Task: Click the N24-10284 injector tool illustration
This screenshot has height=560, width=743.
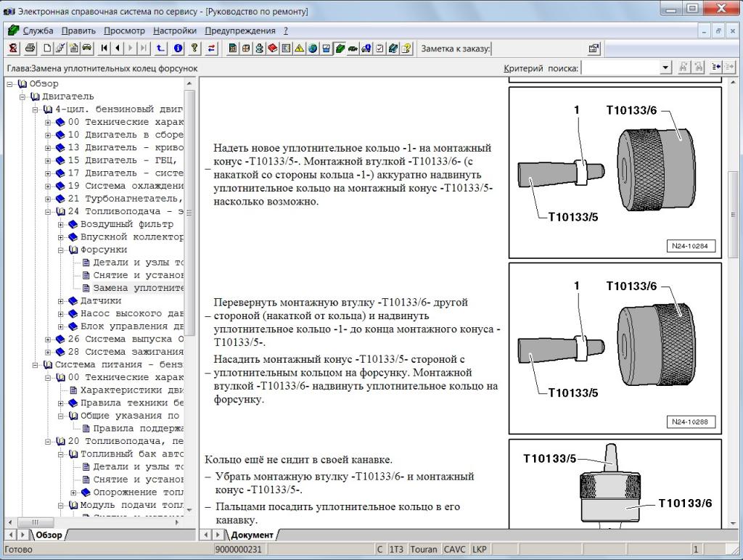Action: pyautogui.click(x=615, y=173)
